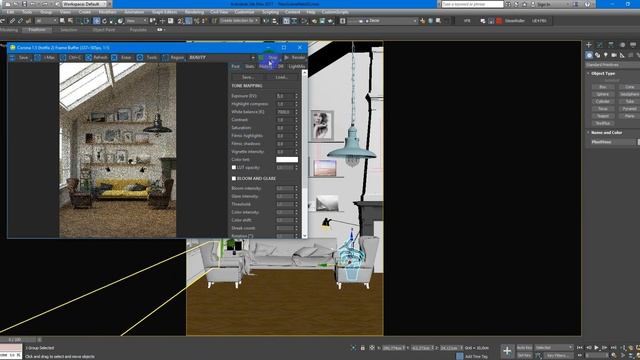Viewport: 640px width, 360px height.
Task: Select Lights category in Create panel
Action: (x=606, y=55)
